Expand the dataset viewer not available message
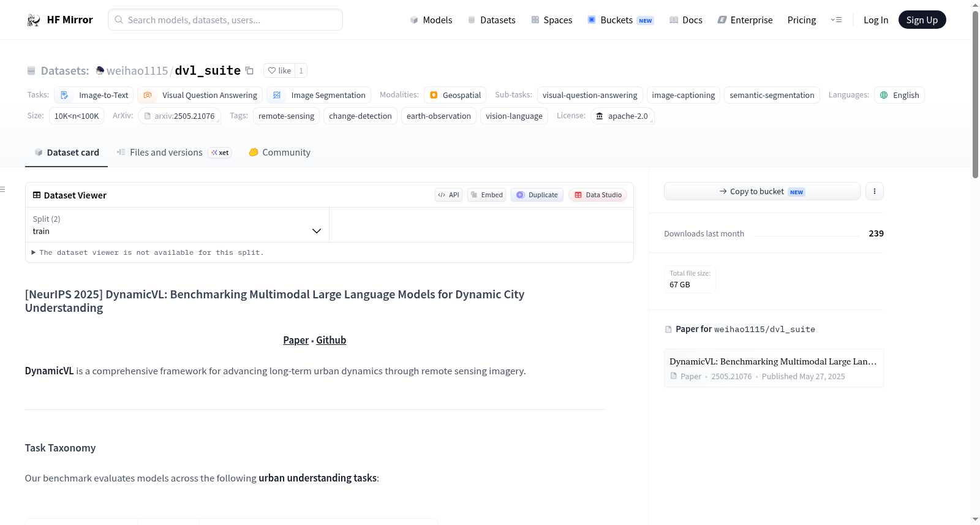This screenshot has height=525, width=980. [148, 252]
